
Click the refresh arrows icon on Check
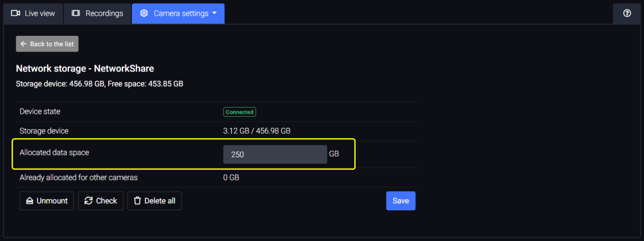tap(88, 201)
